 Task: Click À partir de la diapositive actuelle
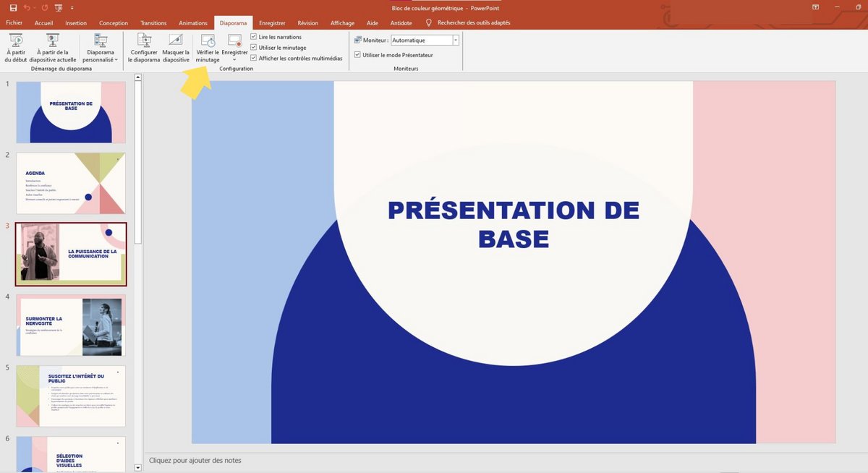tap(52, 48)
